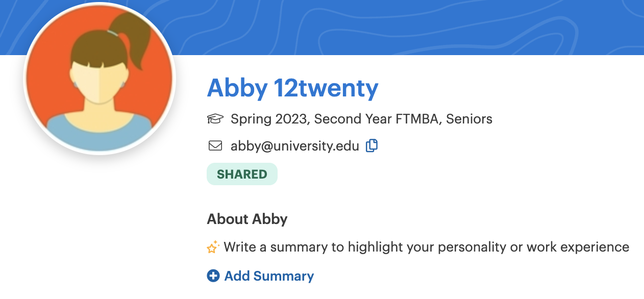Click the word Summary in Add Summary
Viewport: 644px width, 299px height.
(x=283, y=276)
